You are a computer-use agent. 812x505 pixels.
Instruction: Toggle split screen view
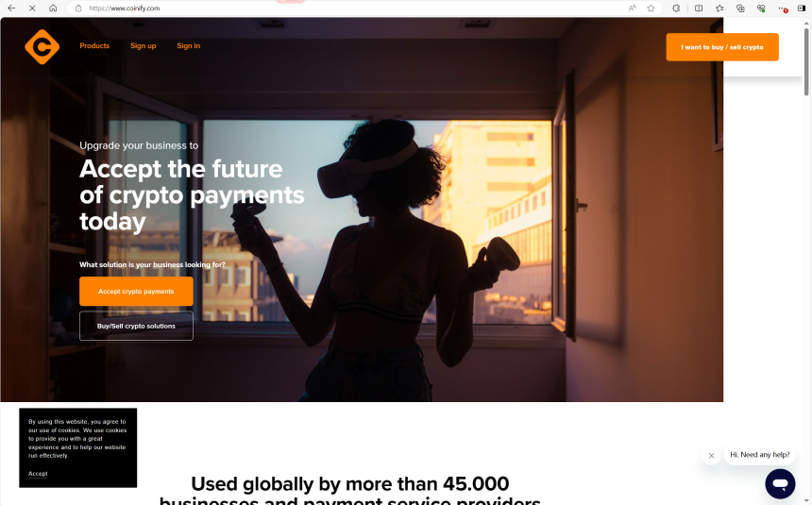pyautogui.click(x=699, y=8)
